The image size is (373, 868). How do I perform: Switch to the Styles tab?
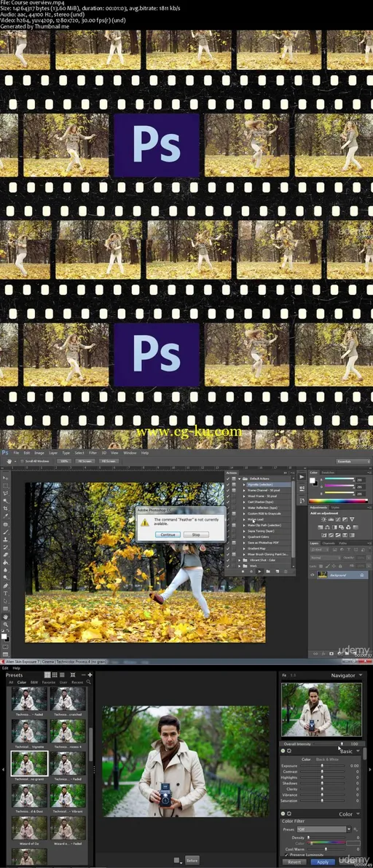(335, 507)
